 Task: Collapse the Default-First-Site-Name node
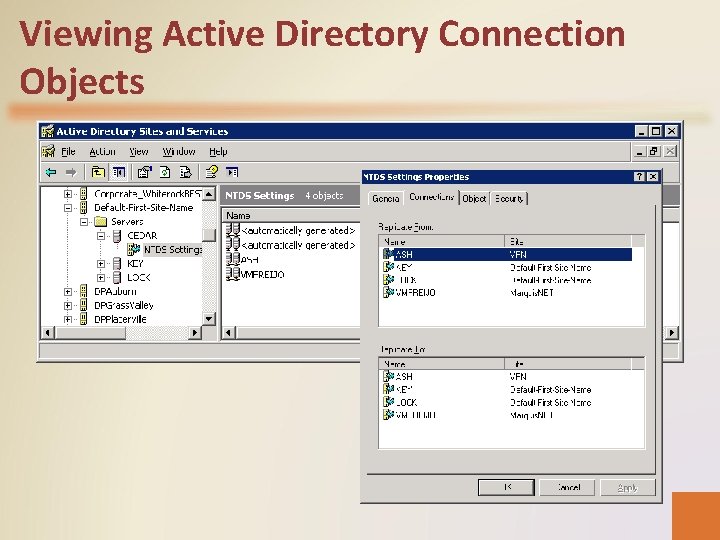point(68,208)
